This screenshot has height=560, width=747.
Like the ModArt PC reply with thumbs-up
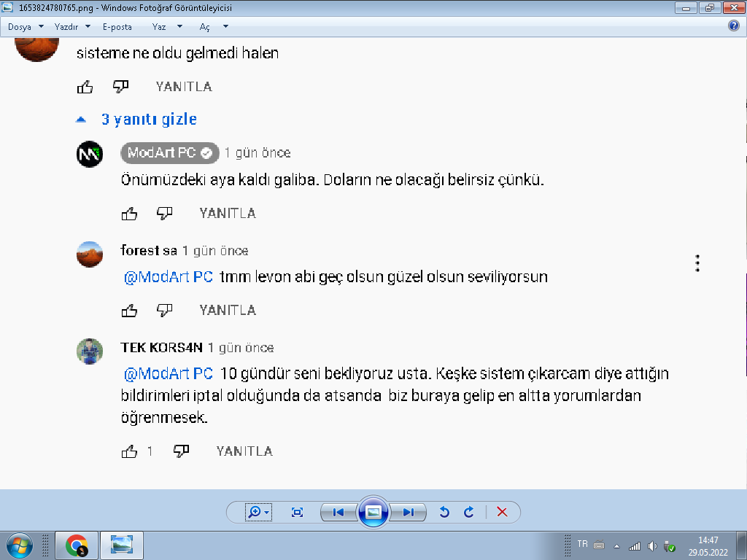[129, 214]
